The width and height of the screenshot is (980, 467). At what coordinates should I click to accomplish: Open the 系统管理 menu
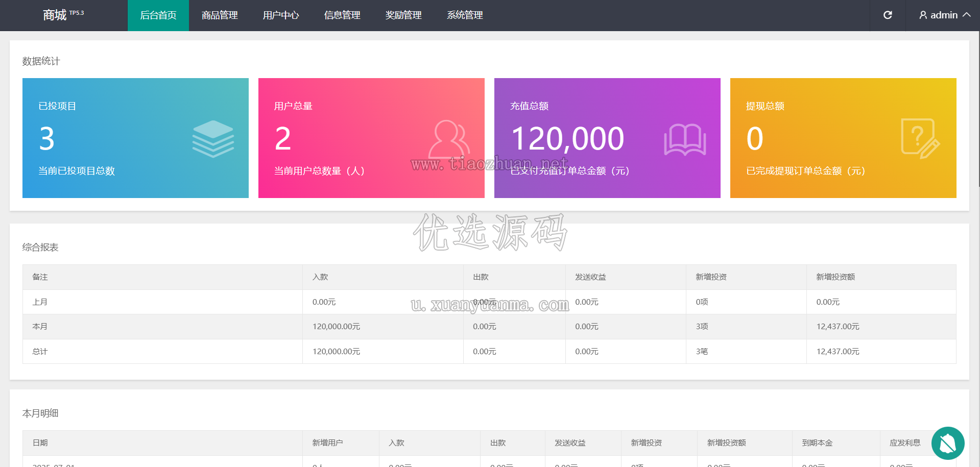465,15
